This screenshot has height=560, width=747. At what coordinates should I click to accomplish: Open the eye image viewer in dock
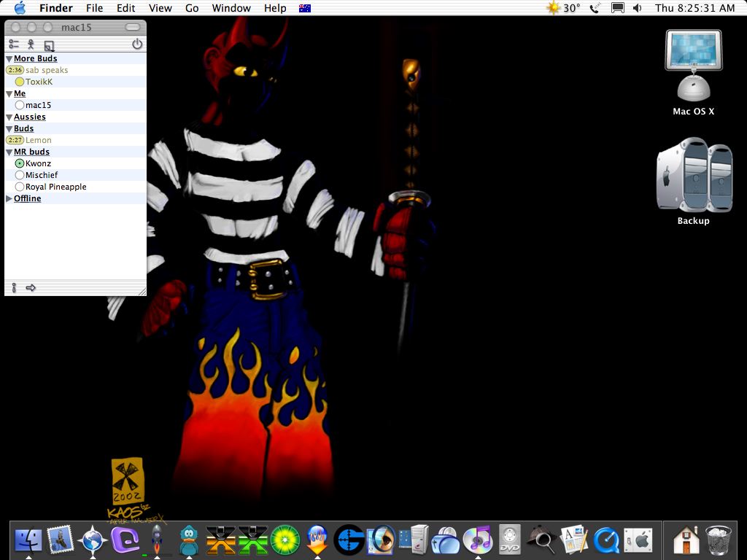pos(381,540)
